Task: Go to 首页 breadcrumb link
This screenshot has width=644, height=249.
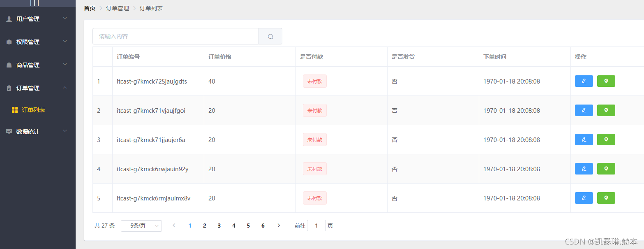Action: (x=90, y=8)
